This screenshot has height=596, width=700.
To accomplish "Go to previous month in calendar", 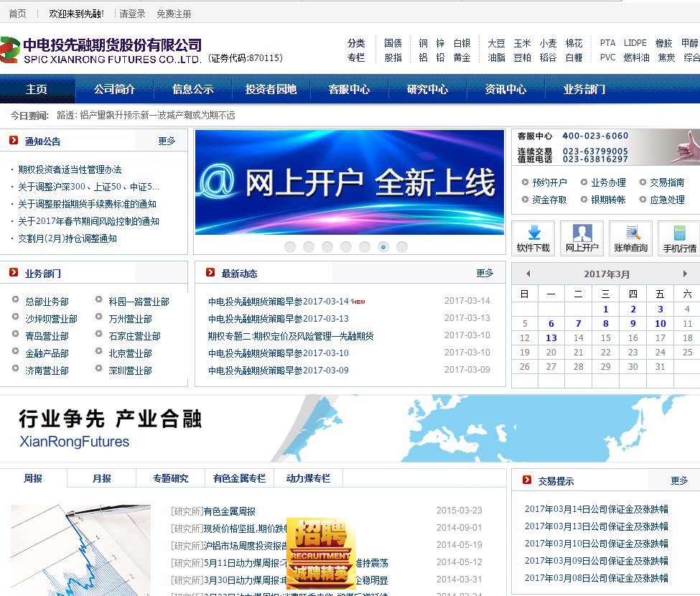I will (x=528, y=274).
